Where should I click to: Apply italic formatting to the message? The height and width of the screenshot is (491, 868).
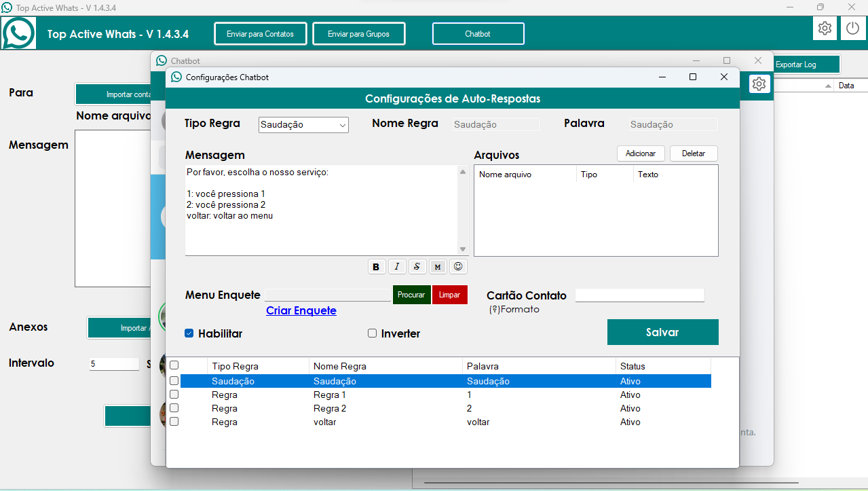tap(397, 267)
